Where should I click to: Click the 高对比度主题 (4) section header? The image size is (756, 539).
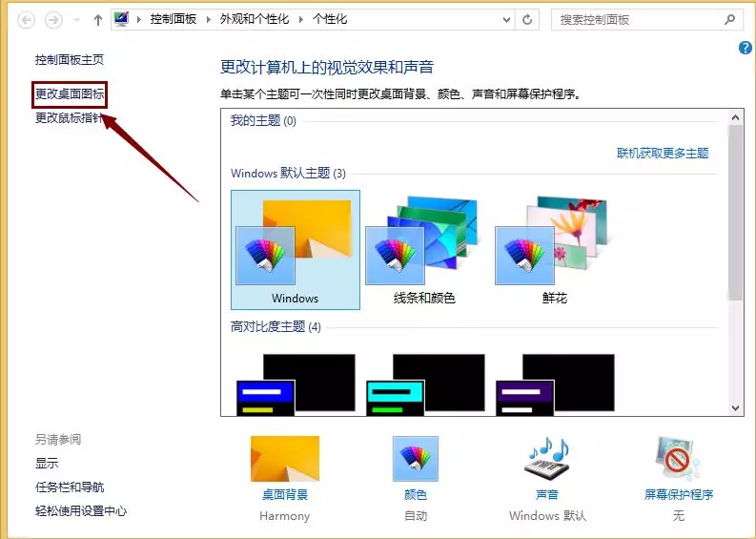pyautogui.click(x=276, y=327)
